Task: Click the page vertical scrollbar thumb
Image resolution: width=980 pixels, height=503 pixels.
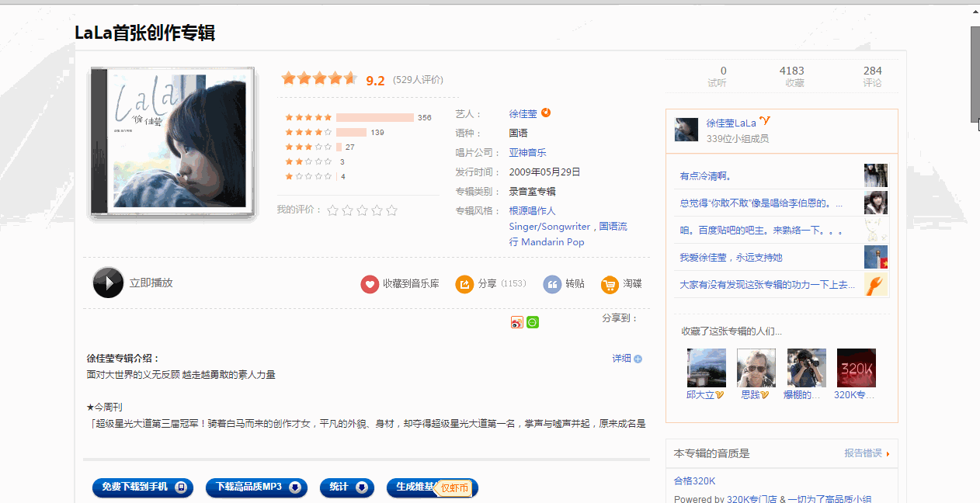Action: [975, 74]
